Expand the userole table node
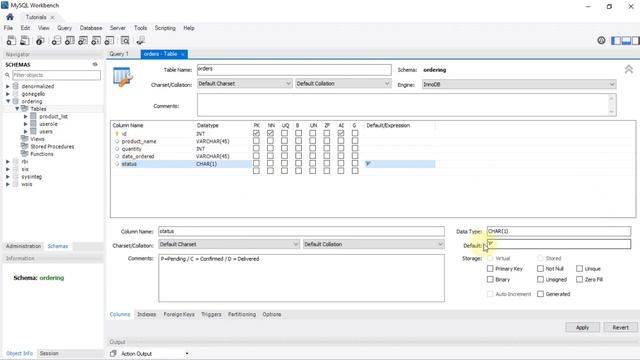Image resolution: width=640 pixels, height=360 pixels. 26,124
